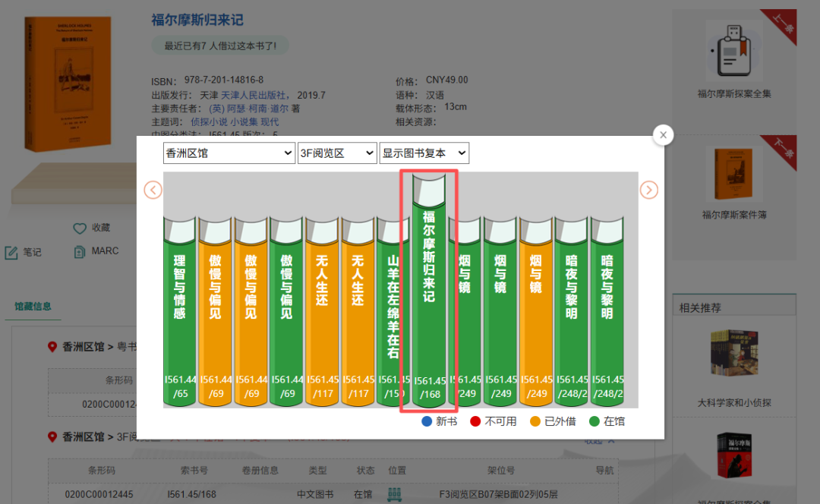Click shelf position F3阅览区B07架B面02列05层
Screen dimensions: 820x504
point(498,495)
